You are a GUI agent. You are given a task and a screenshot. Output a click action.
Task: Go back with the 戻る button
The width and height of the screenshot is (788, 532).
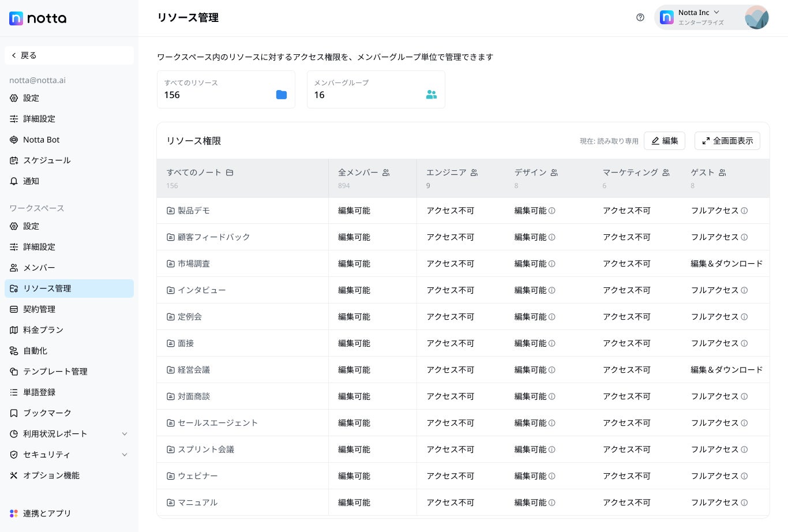click(x=69, y=55)
